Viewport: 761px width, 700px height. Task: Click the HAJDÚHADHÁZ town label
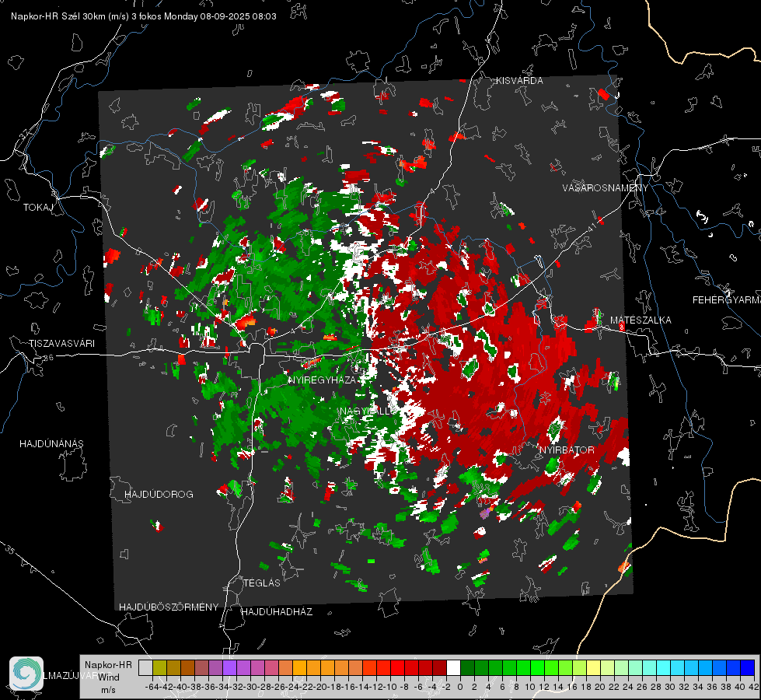click(278, 611)
